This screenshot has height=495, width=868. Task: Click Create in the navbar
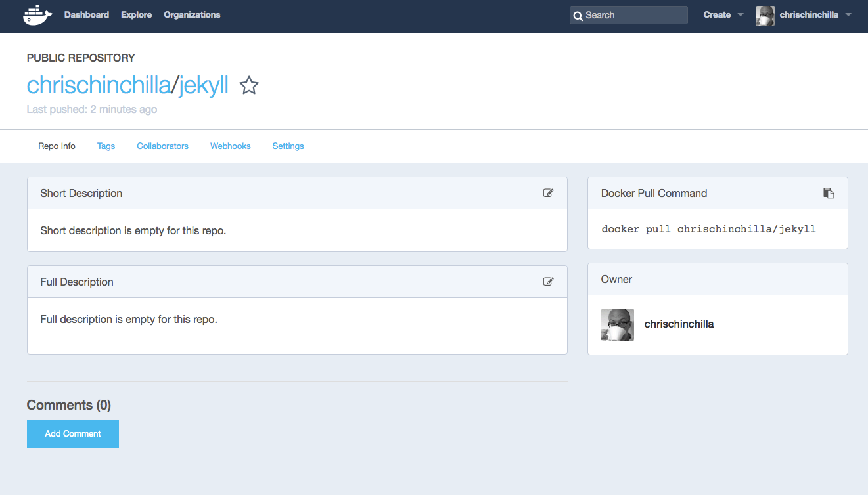[717, 14]
